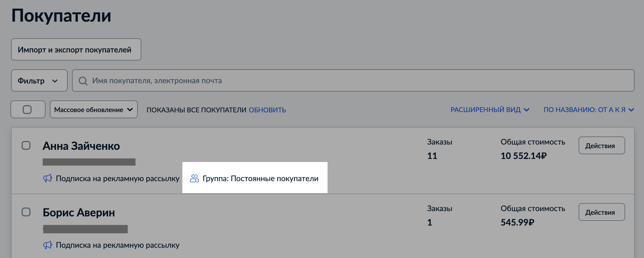Click Подписка на рекламную рассылку under Борис Аверин

coord(118,245)
